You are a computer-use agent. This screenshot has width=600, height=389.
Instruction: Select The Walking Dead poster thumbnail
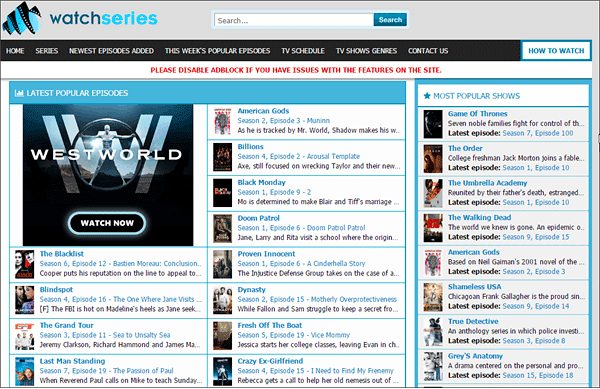coord(433,228)
